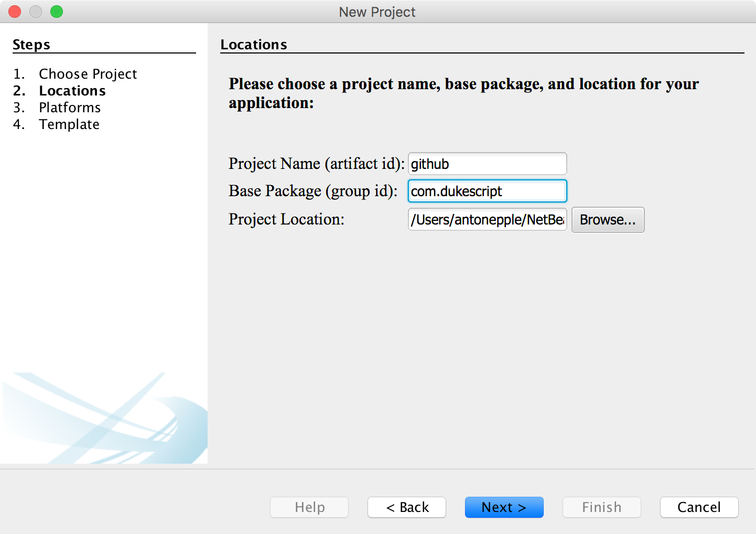Viewport: 756px width, 534px height.
Task: Click the Base Package (group id) label
Action: point(312,191)
